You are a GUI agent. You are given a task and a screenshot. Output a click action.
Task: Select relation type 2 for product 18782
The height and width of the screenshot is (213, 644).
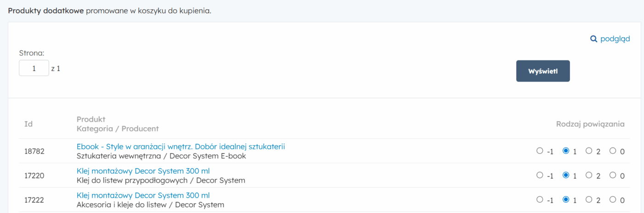point(589,151)
